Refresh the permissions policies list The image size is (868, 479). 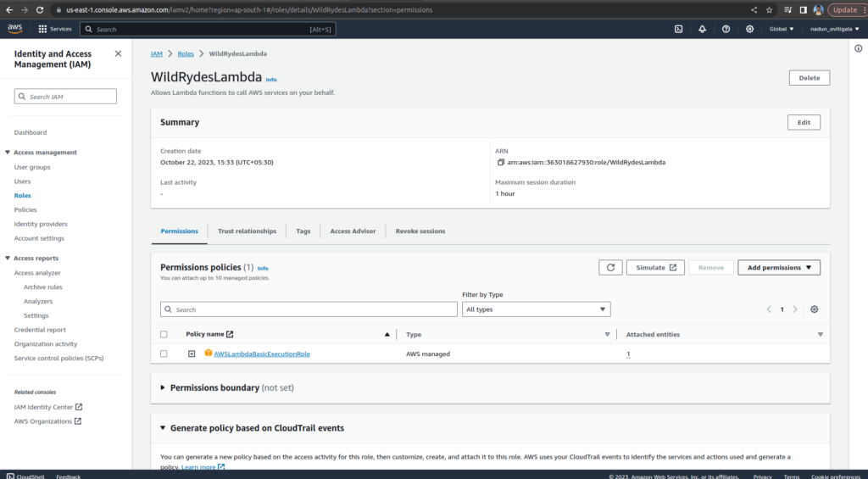610,267
